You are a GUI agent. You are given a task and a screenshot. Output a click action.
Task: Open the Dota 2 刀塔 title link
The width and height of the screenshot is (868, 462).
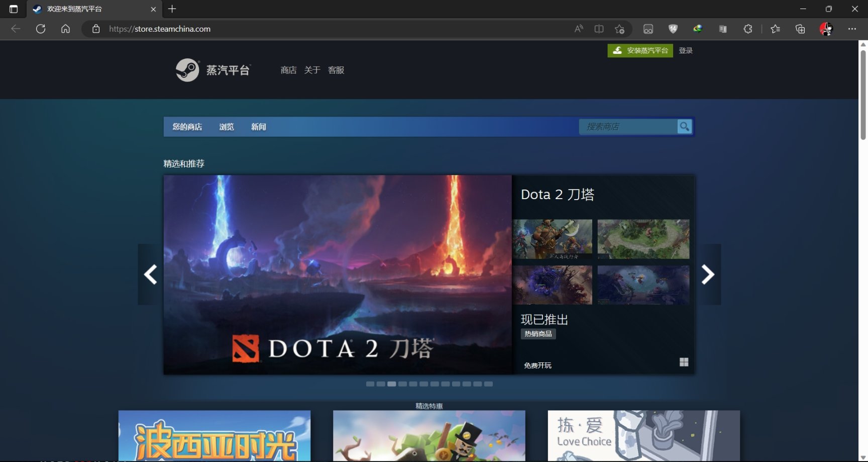click(x=558, y=195)
